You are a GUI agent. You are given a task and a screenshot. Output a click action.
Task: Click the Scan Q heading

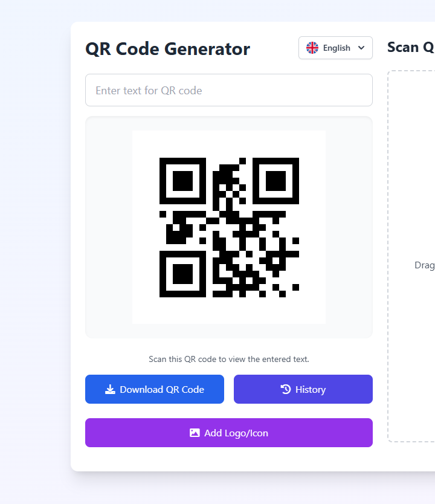[411, 47]
